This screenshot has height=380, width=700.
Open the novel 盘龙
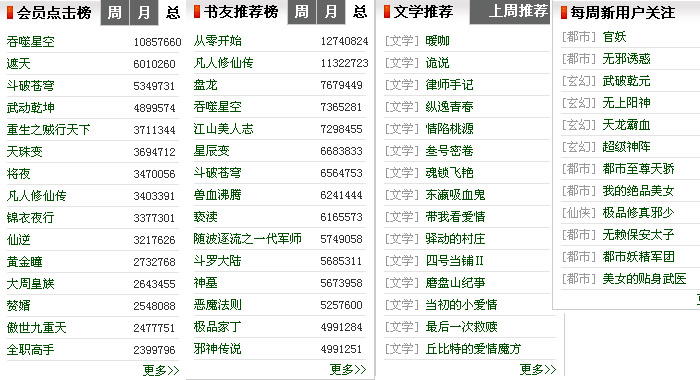206,85
